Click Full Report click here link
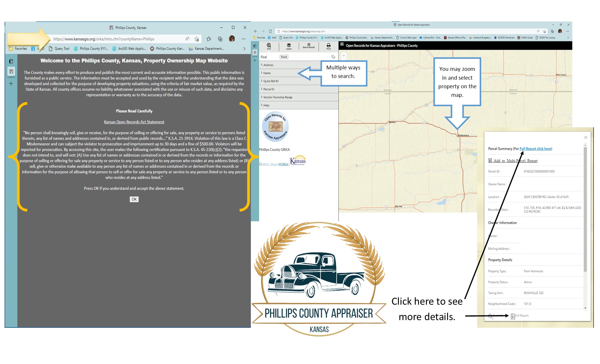600x364 pixels. click(x=535, y=149)
